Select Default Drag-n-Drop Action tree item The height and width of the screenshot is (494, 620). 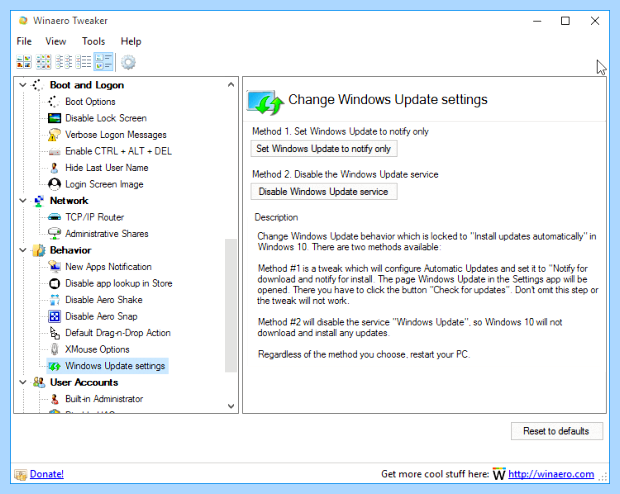(118, 333)
